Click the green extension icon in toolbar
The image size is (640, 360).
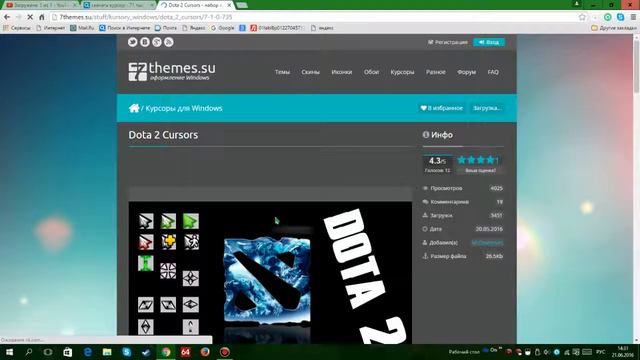tap(608, 17)
